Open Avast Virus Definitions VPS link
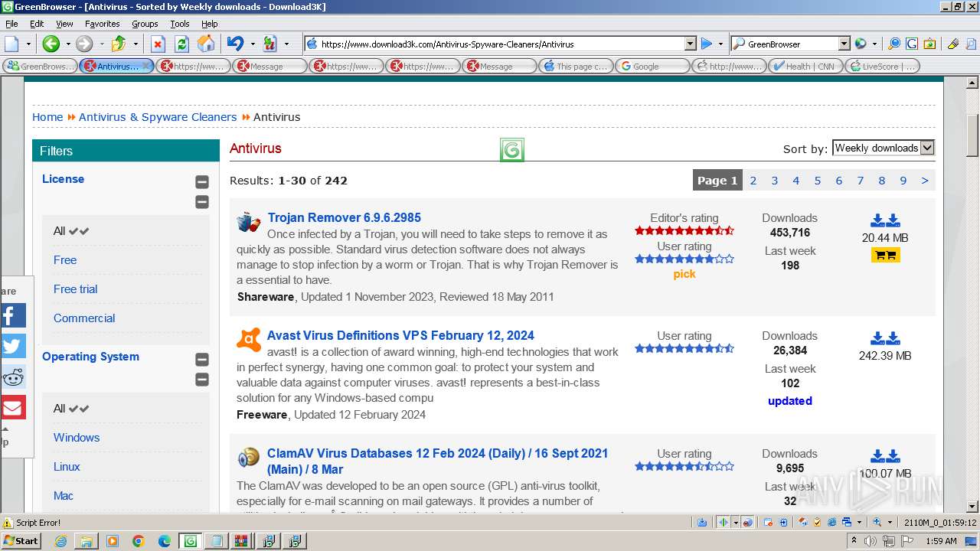 (400, 336)
